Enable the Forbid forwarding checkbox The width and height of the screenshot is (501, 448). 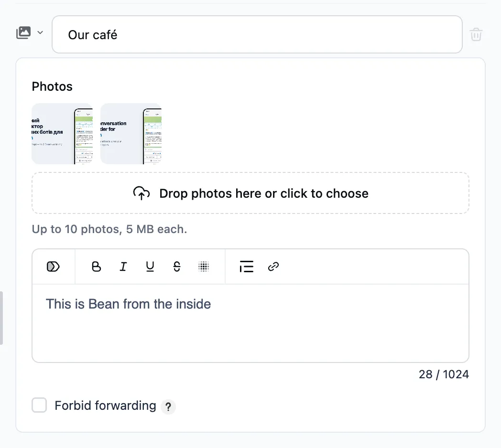tap(39, 405)
